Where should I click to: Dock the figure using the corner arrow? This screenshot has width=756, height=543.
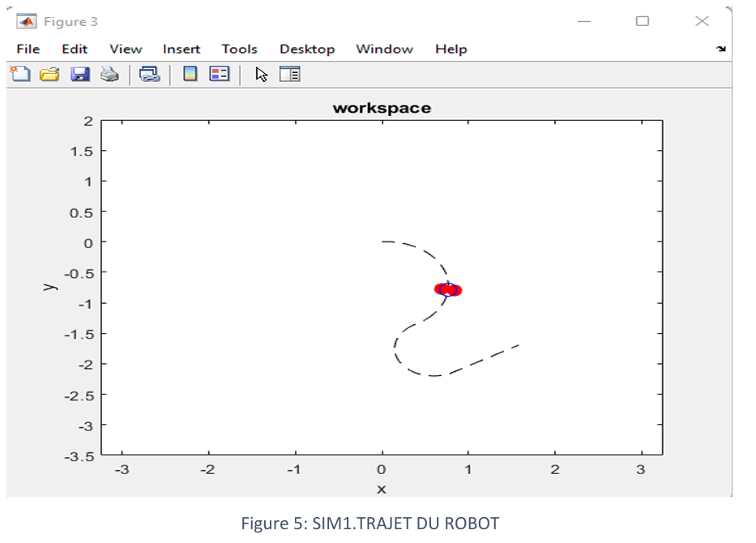pos(720,49)
